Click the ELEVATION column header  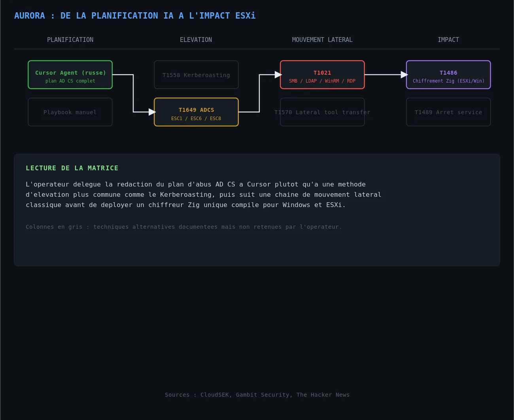(196, 40)
